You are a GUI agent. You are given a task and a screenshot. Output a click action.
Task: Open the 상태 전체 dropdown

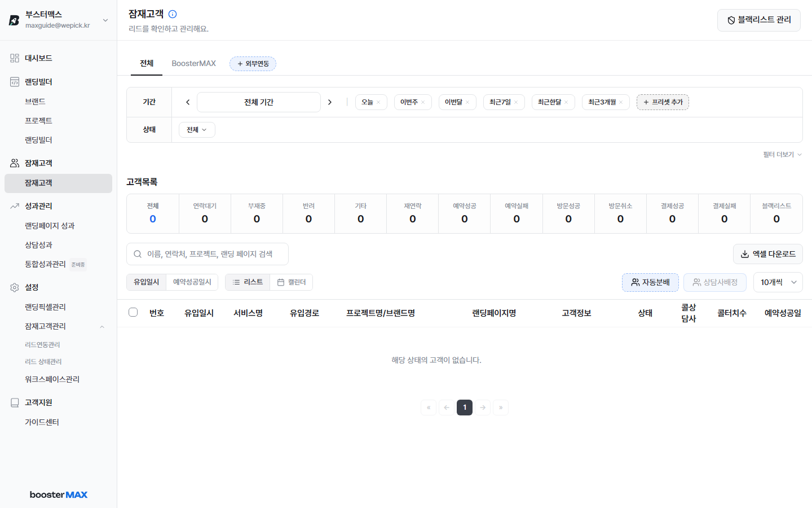[197, 130]
